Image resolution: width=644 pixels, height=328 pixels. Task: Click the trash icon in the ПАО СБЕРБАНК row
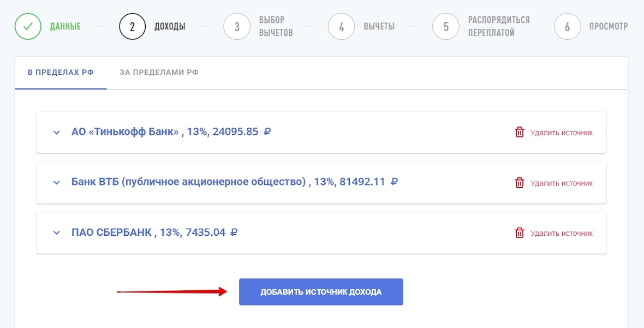pyautogui.click(x=520, y=232)
